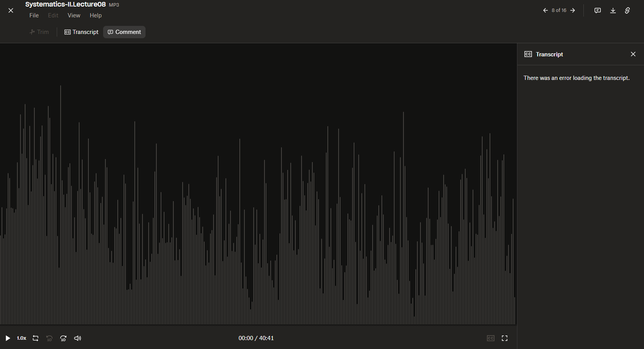Enter fullscreen mode
Viewport: 644px width, 349px height.
[x=505, y=338]
